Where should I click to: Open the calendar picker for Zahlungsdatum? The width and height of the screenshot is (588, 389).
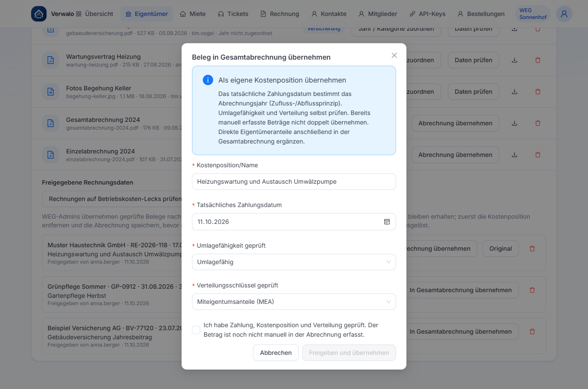[387, 222]
